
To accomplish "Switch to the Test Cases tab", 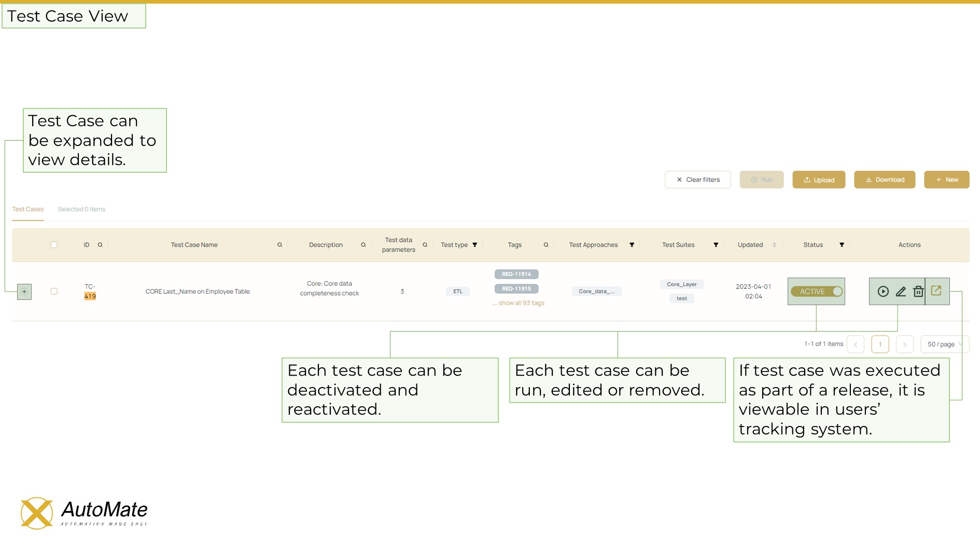I will tap(28, 209).
